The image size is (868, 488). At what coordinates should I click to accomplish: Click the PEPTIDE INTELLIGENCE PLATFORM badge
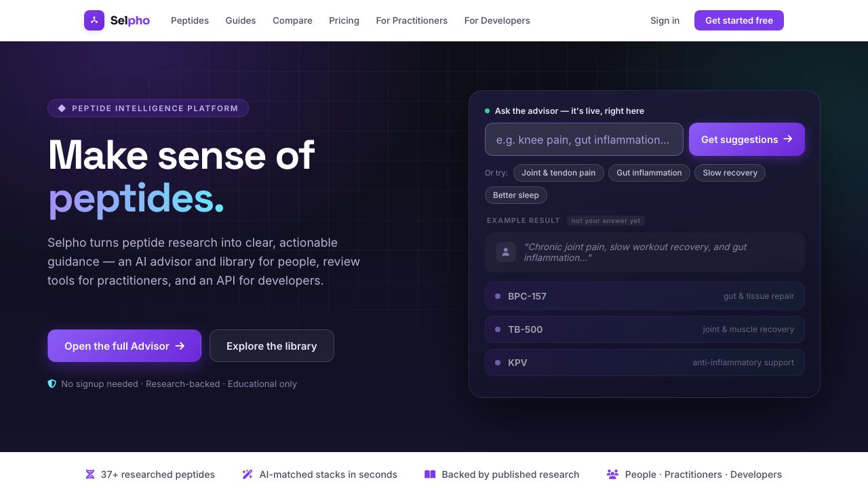click(148, 108)
